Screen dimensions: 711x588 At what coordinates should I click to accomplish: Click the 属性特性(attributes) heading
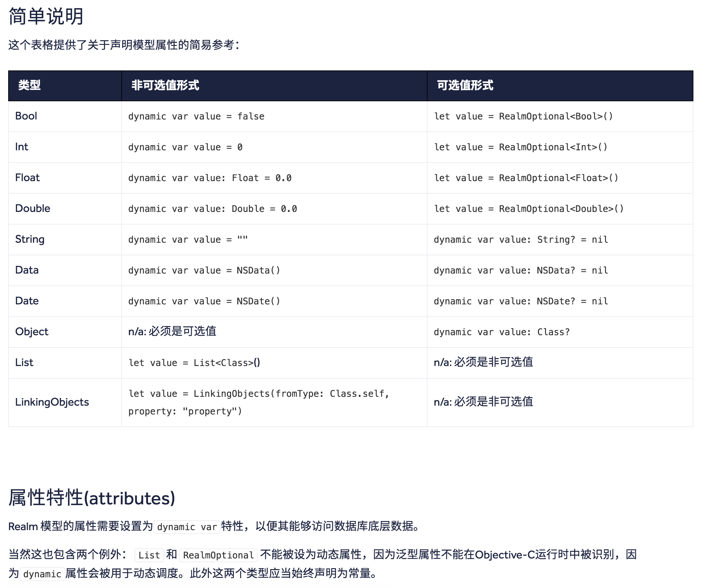point(92,498)
